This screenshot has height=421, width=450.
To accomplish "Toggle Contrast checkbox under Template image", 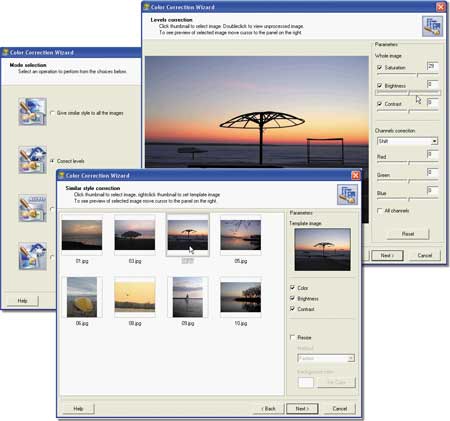I will [x=292, y=309].
